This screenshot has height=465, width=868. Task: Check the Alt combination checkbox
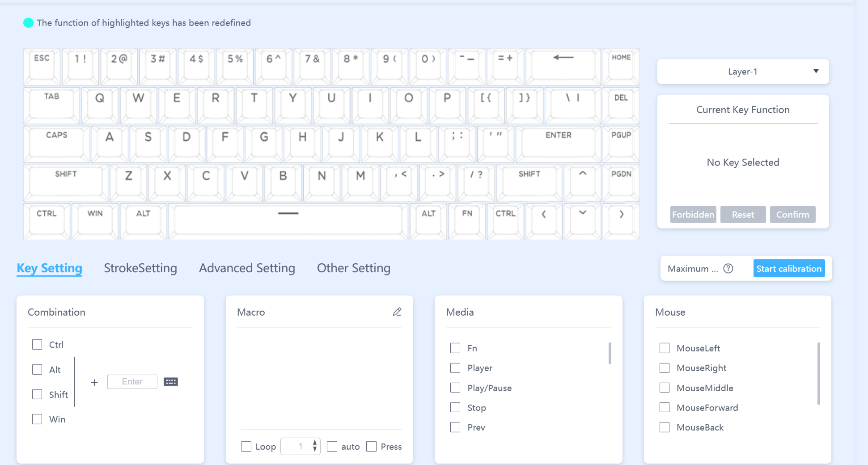(x=37, y=369)
